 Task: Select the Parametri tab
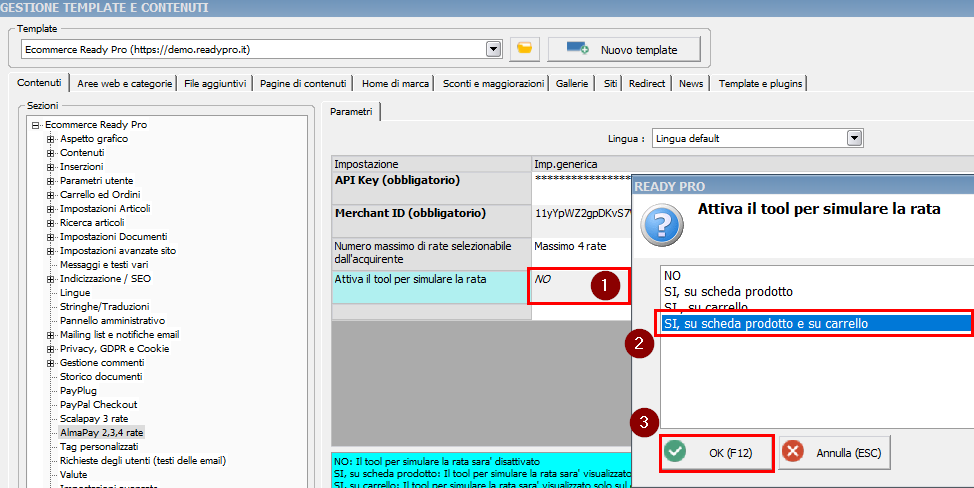(x=351, y=112)
